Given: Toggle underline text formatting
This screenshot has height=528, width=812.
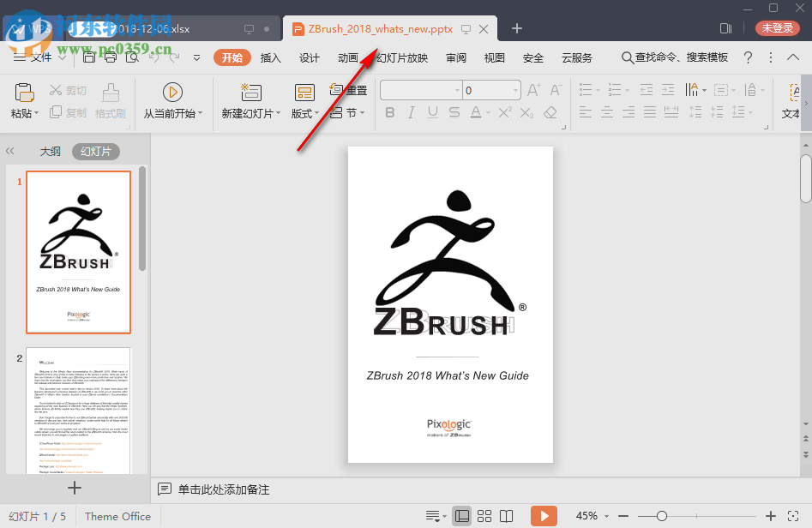Looking at the screenshot, I should point(432,112).
